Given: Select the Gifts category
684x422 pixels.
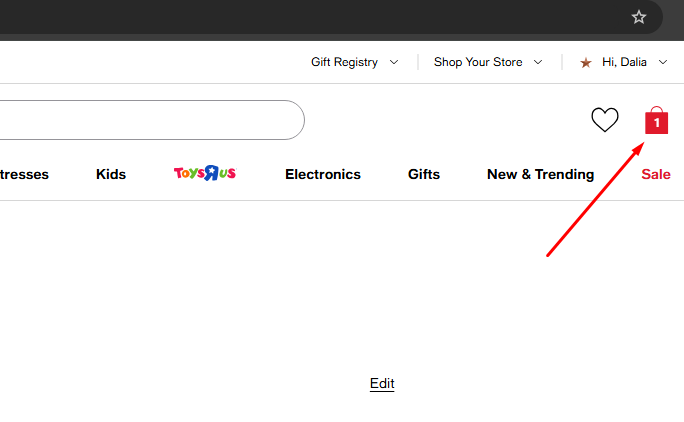Looking at the screenshot, I should point(424,174).
